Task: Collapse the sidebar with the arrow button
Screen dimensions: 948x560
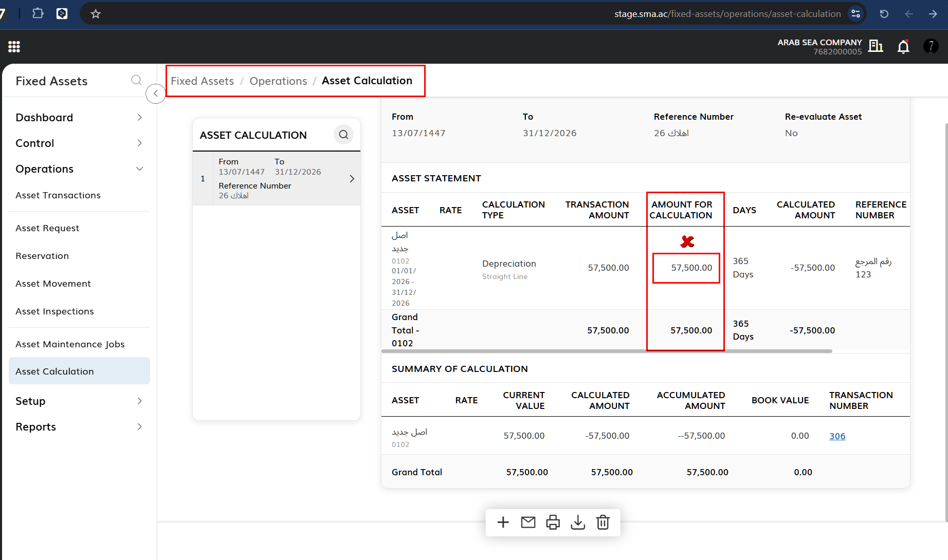Action: point(155,94)
